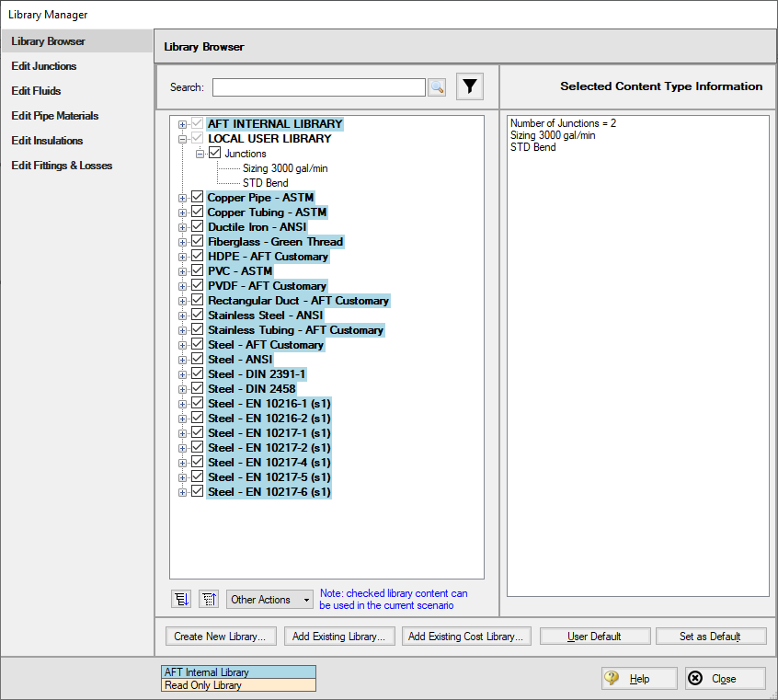
Task: Uncheck the Junctions checkbox
Action: click(212, 153)
